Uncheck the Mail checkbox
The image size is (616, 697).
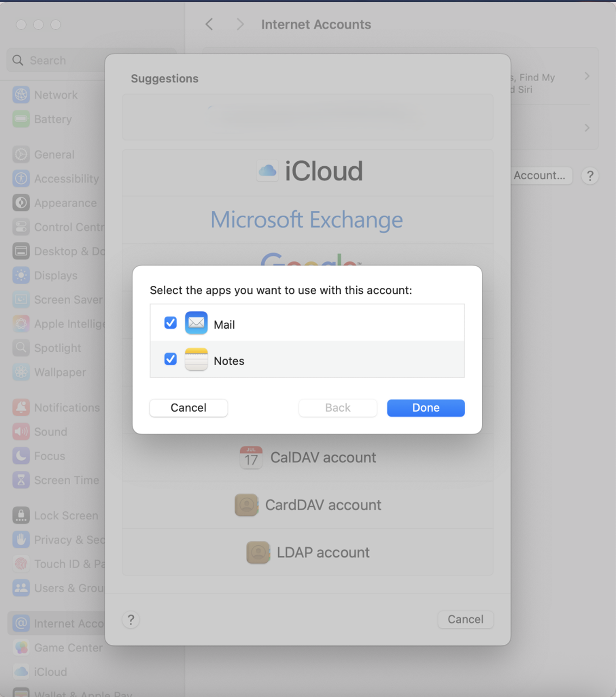(171, 323)
